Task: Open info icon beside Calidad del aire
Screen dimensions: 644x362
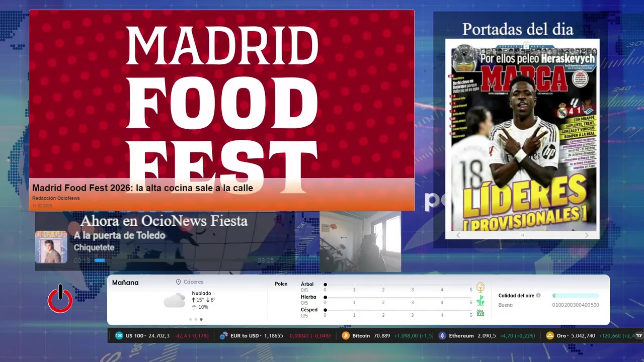Action: 538,296
